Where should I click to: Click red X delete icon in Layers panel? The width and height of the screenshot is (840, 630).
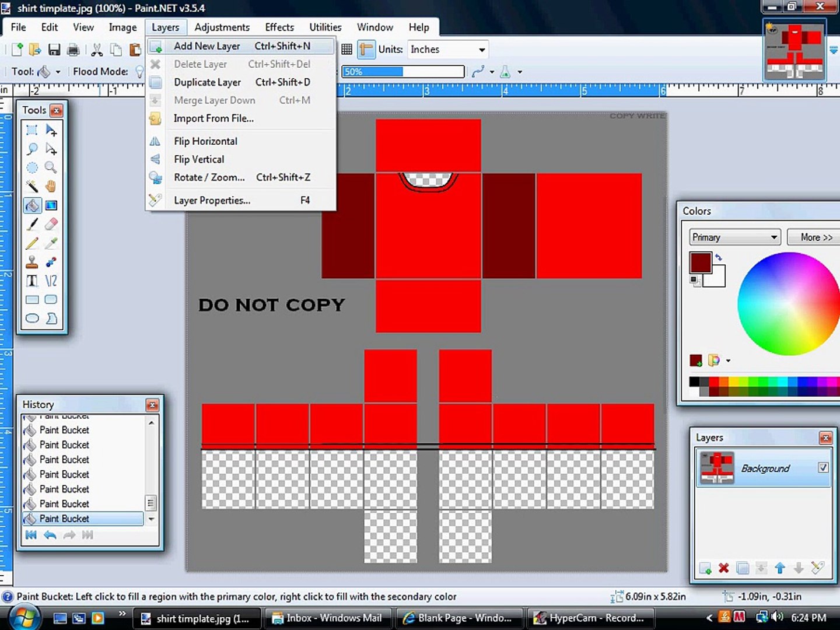tap(724, 568)
